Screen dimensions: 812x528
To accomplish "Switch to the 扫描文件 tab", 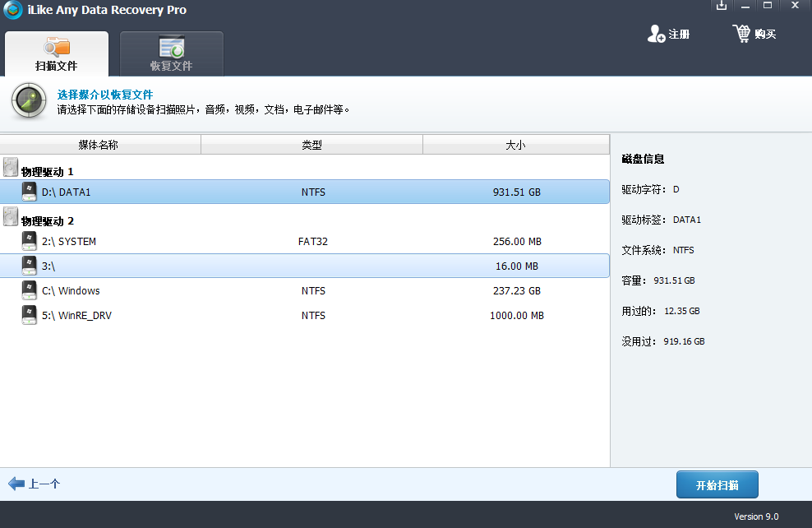I will [x=57, y=54].
